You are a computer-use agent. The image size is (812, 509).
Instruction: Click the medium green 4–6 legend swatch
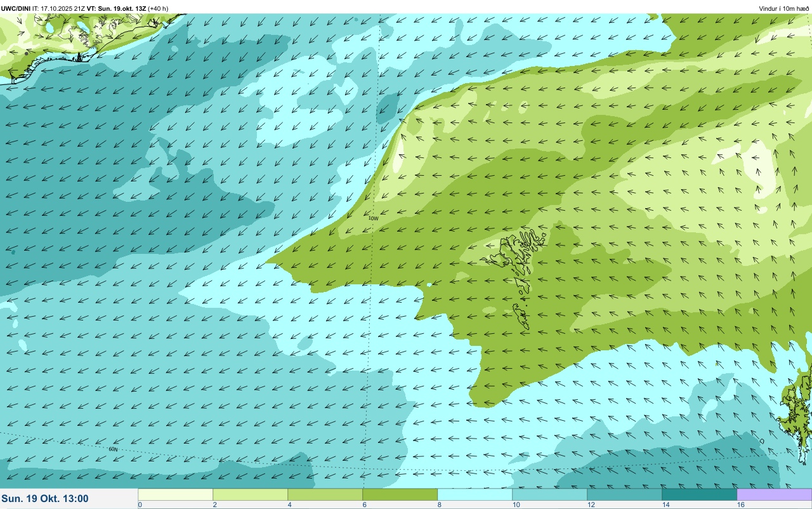(x=325, y=494)
